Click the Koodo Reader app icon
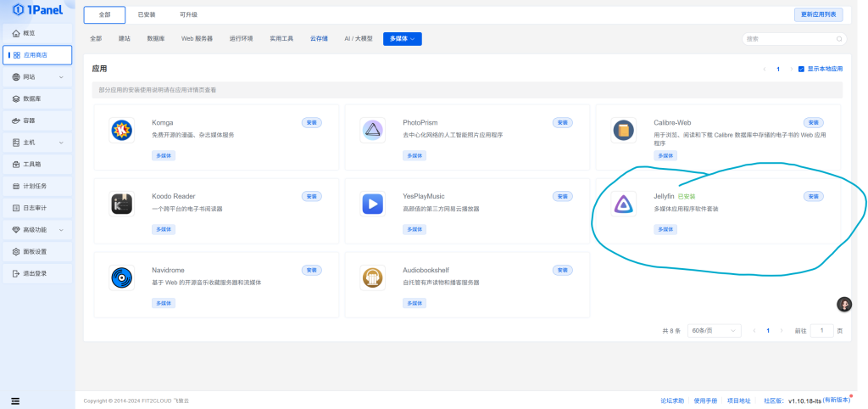The height and width of the screenshot is (409, 868). [x=122, y=204]
